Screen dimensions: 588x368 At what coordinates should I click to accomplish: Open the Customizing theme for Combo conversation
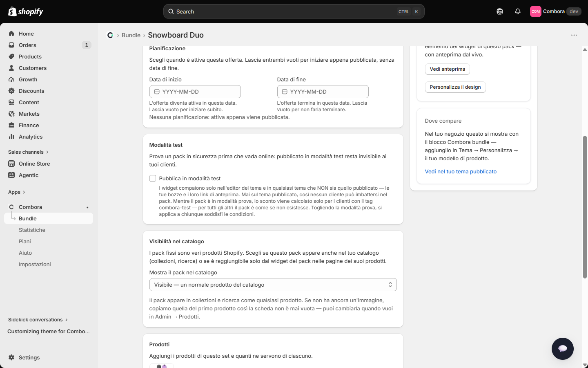49,331
